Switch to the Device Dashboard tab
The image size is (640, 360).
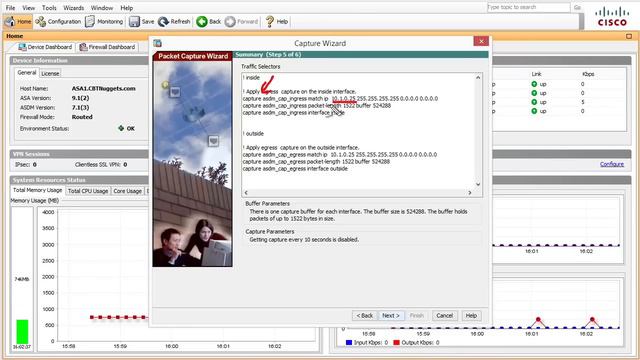coord(45,47)
